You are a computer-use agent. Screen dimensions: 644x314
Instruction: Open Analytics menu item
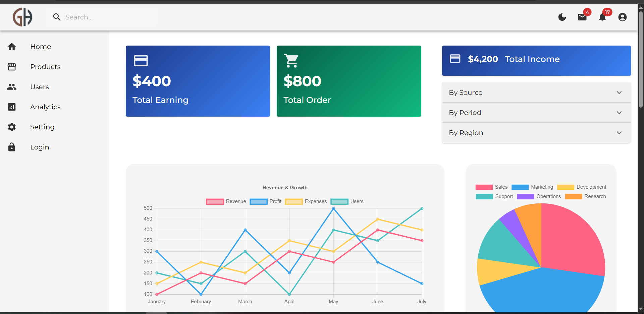(x=45, y=107)
